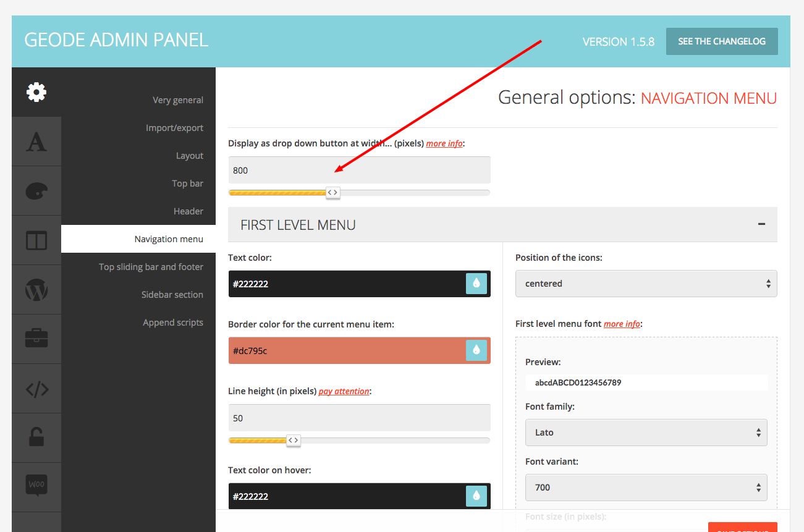The image size is (804, 532).
Task: Select the color palette sidebar icon
Action: 36,191
